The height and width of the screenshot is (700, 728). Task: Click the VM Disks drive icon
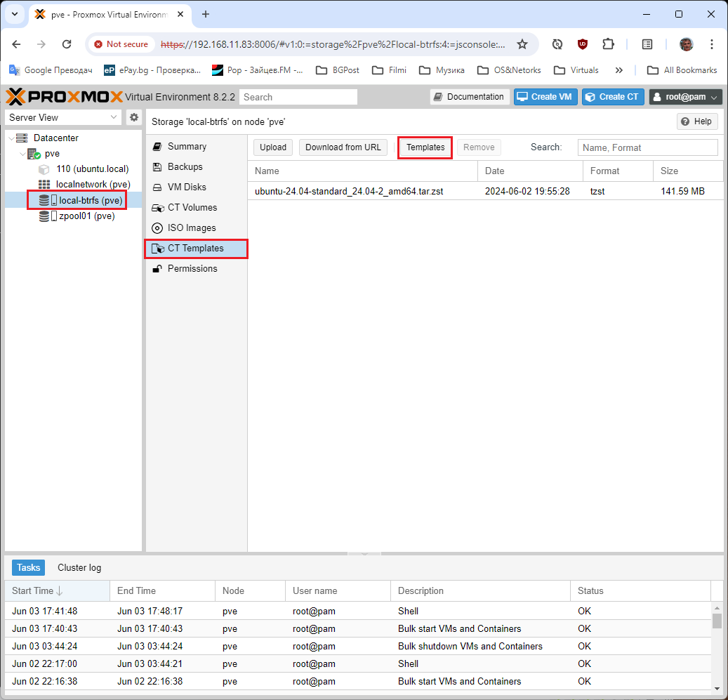coord(157,187)
